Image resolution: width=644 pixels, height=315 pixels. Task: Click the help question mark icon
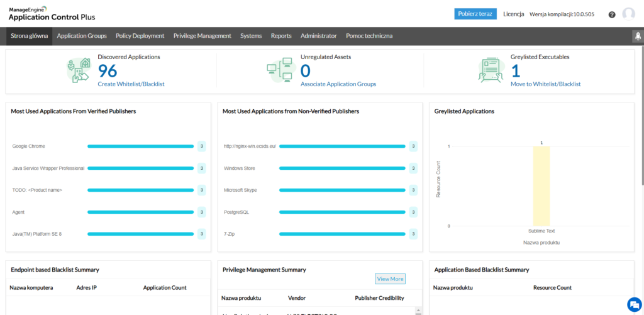point(612,14)
